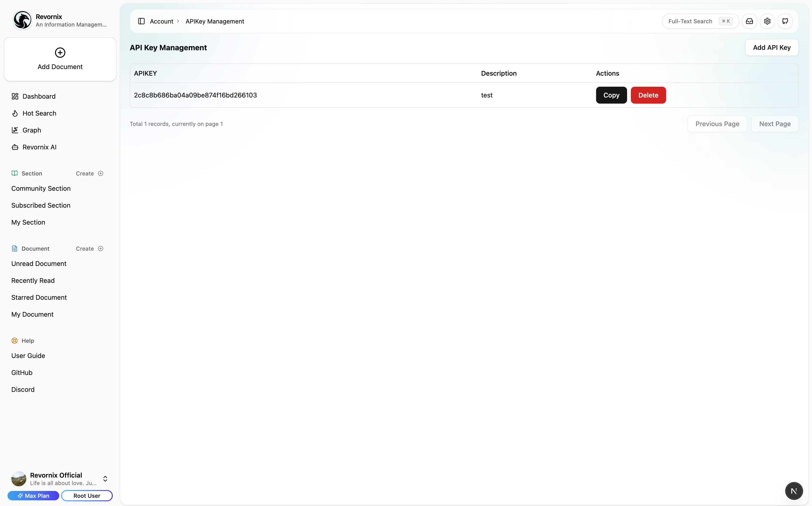Click Account in the breadcrumb
This screenshot has width=812, height=506.
[161, 21]
